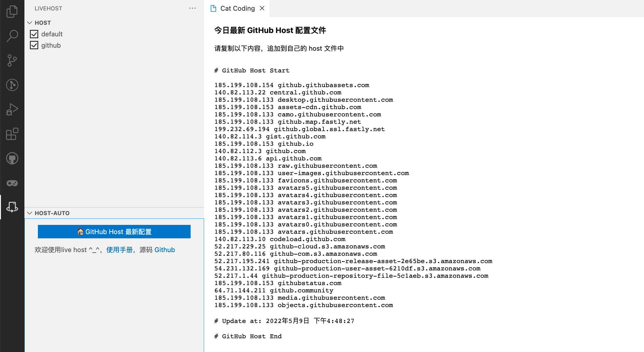
Task: Open the GitHub octocat icon
Action: [x=12, y=158]
